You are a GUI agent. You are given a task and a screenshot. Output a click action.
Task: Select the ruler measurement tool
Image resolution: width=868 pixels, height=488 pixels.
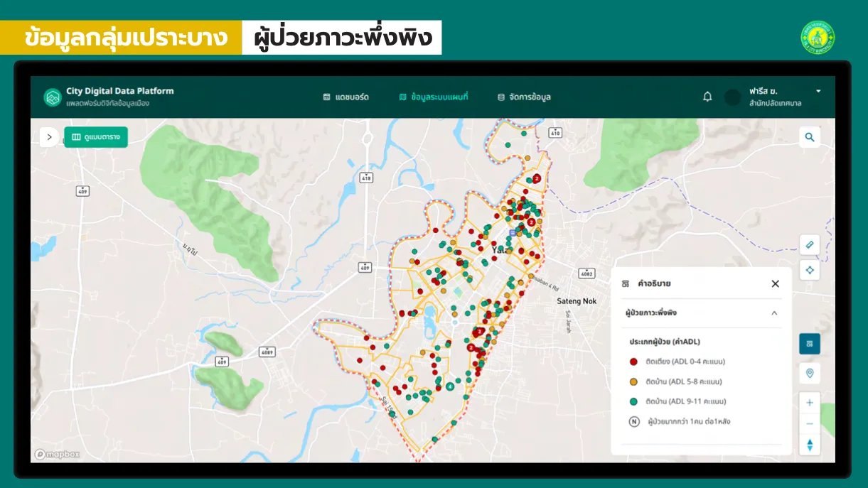click(x=809, y=244)
